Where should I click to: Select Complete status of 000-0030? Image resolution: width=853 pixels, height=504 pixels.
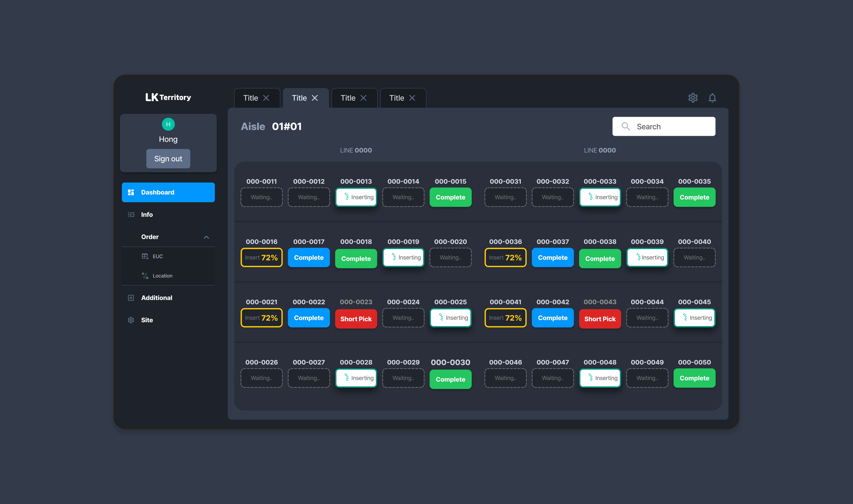tap(450, 379)
